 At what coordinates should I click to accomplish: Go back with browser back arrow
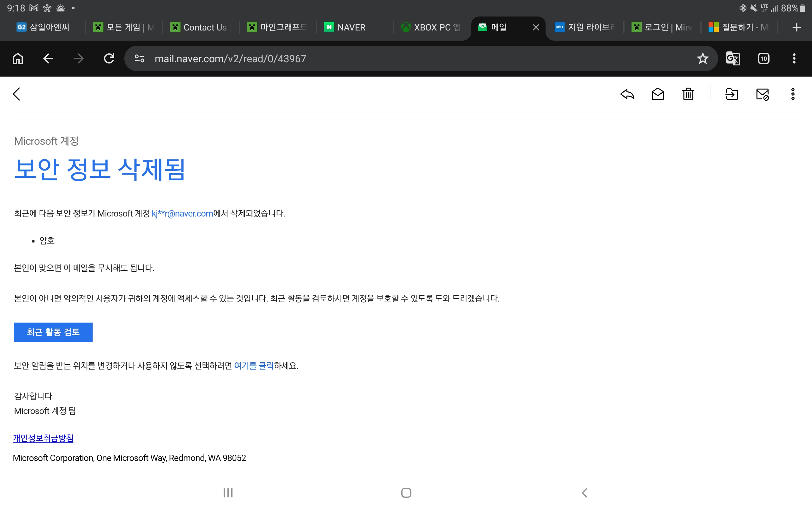pos(48,58)
